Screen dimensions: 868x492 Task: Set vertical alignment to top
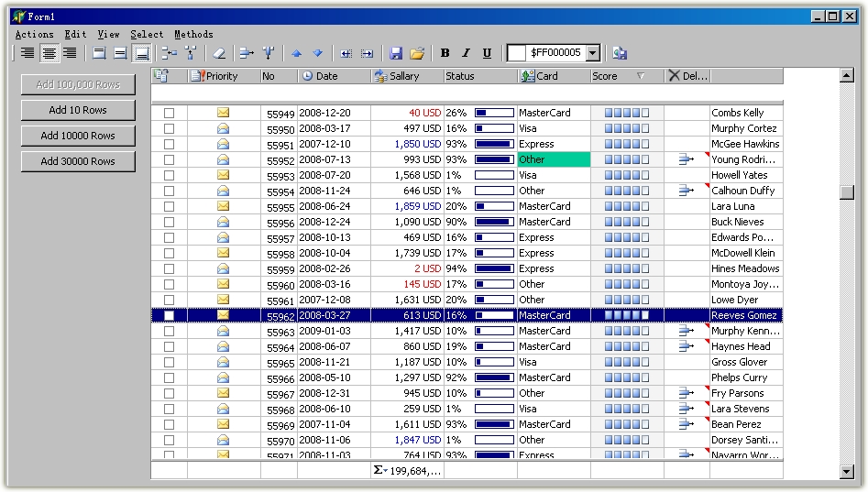[99, 53]
